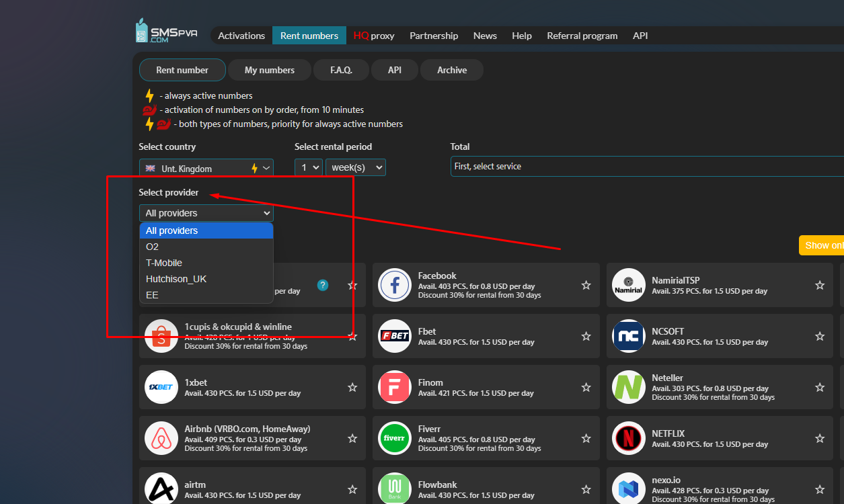844x504 pixels.
Task: Open the Rent numbers menu
Action: point(309,36)
